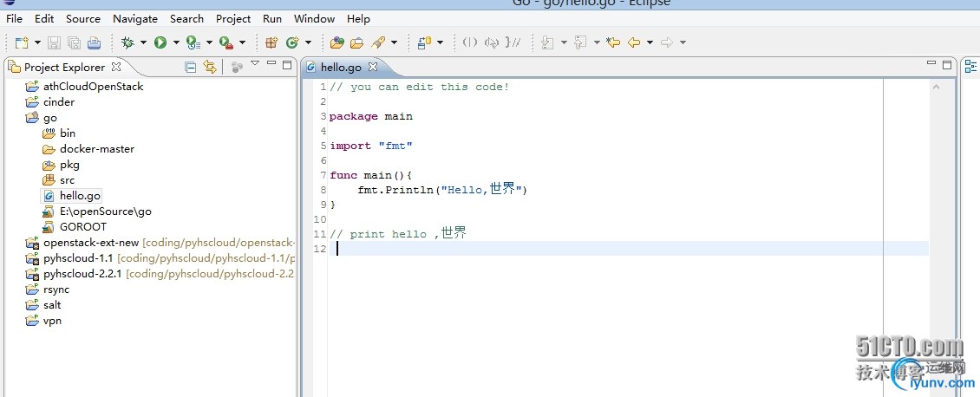Viewport: 980px width, 397px height.
Task: Open the Search menu
Action: 186,19
